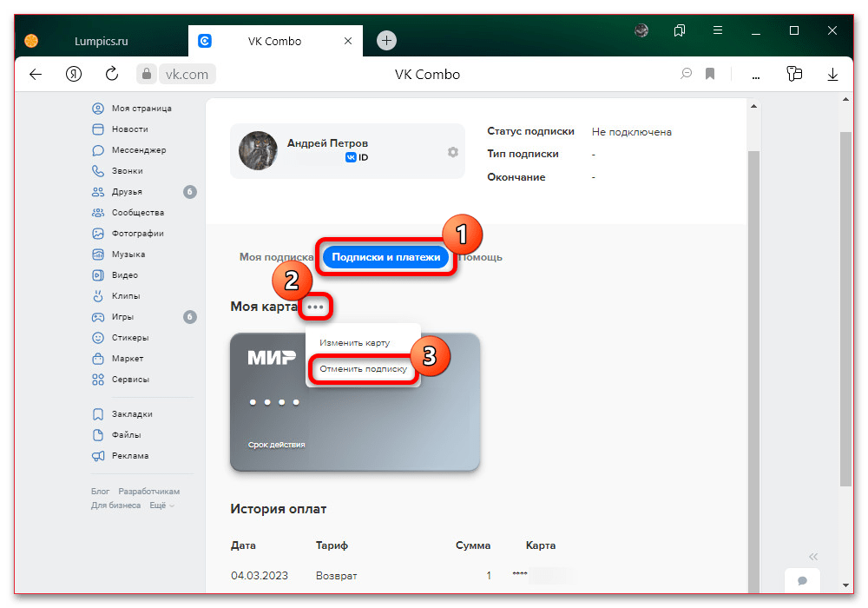Choose Изменить карту menu item
This screenshot has width=868, height=608.
pyautogui.click(x=355, y=343)
